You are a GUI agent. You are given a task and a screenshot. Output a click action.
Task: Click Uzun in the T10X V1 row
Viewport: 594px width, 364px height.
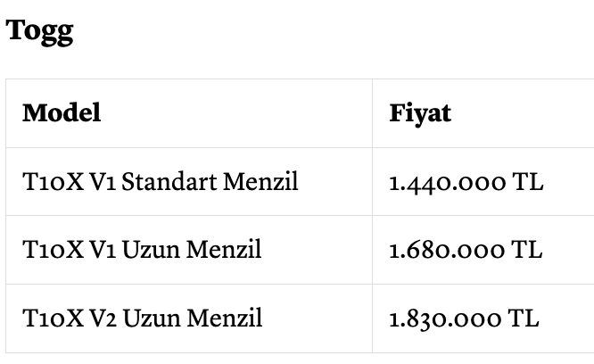[x=151, y=250]
